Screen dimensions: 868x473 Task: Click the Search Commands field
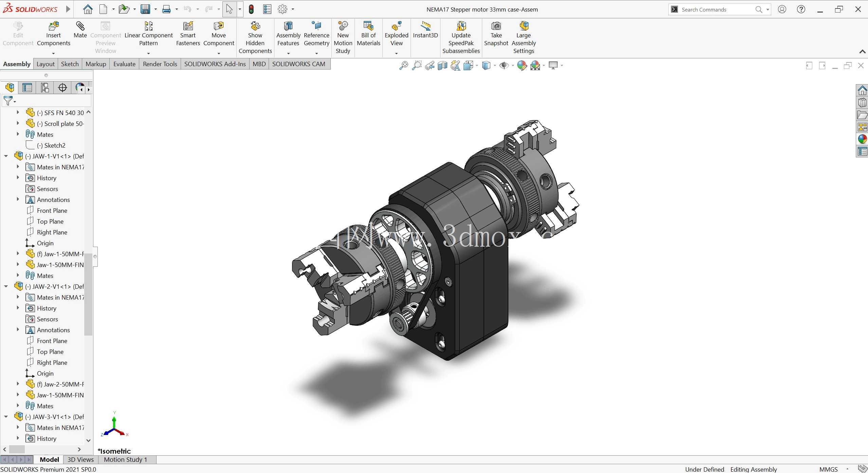point(717,10)
